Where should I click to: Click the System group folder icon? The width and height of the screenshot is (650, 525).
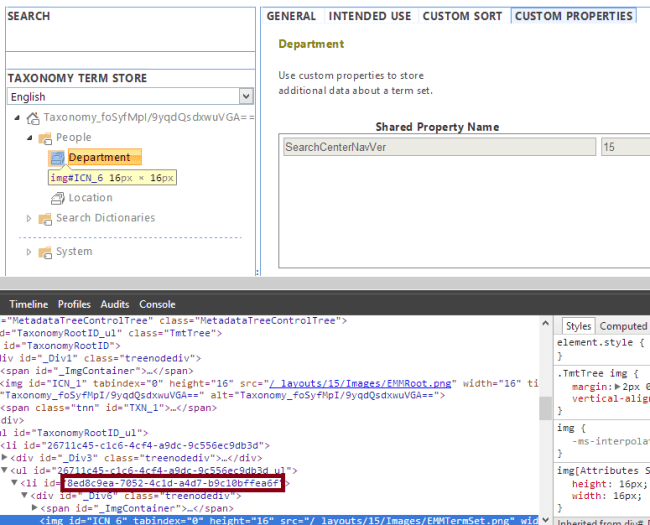[45, 252]
